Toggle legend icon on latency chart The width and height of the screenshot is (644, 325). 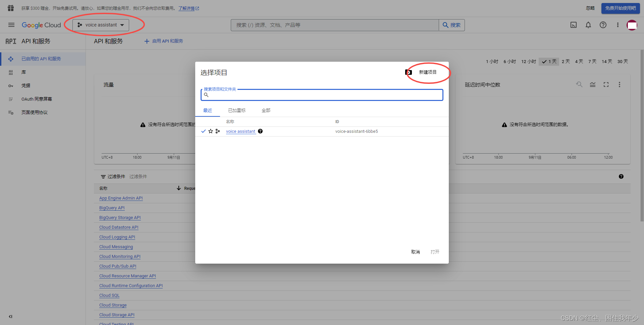click(x=593, y=85)
